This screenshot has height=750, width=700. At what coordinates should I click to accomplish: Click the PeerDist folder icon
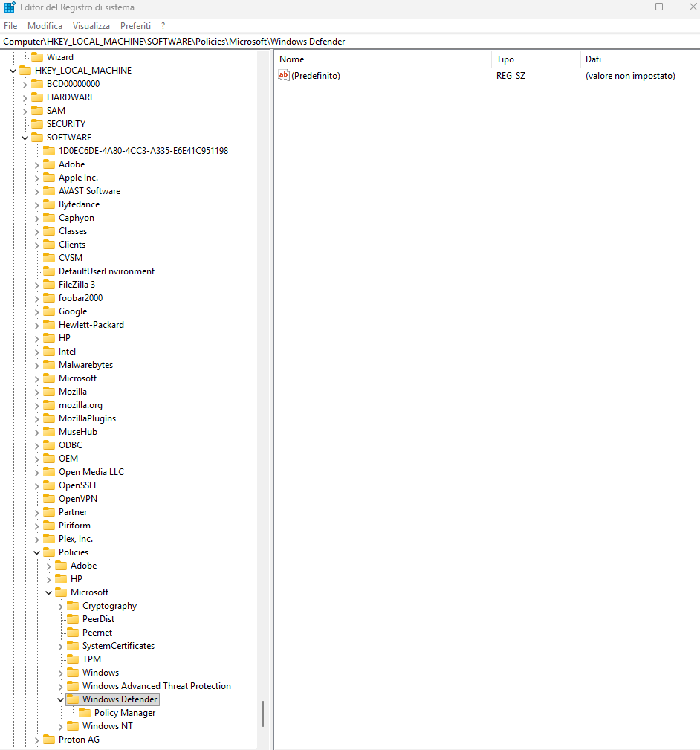point(73,619)
